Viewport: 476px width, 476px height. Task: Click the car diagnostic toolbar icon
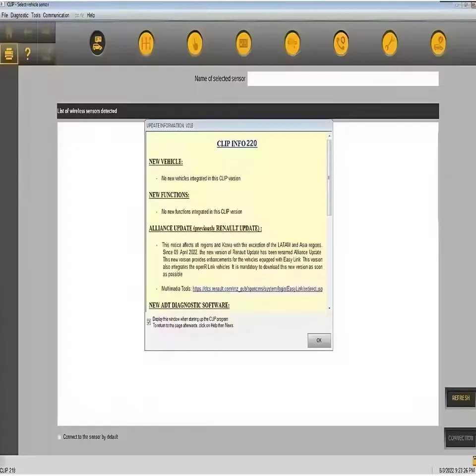(97, 43)
